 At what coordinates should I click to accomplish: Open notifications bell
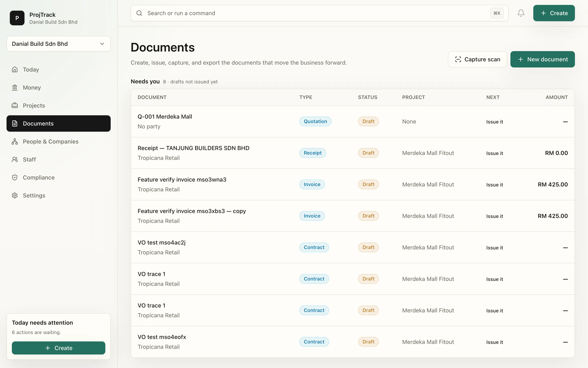521,13
